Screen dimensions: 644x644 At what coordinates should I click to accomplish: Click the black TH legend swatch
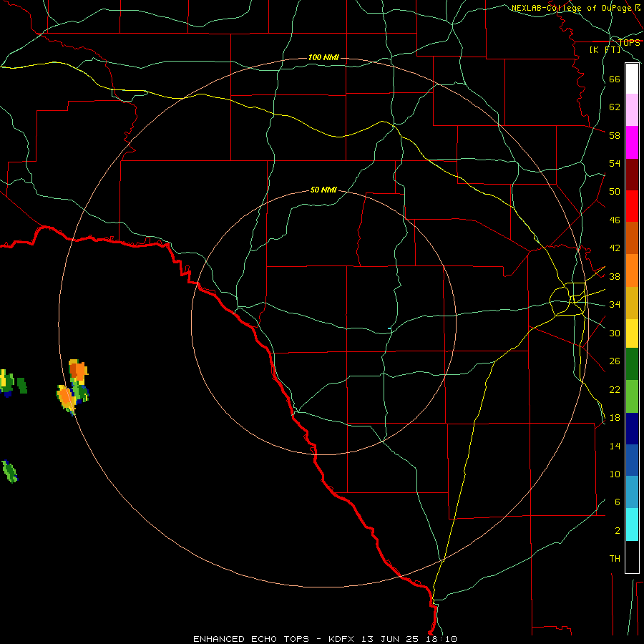pyautogui.click(x=632, y=557)
